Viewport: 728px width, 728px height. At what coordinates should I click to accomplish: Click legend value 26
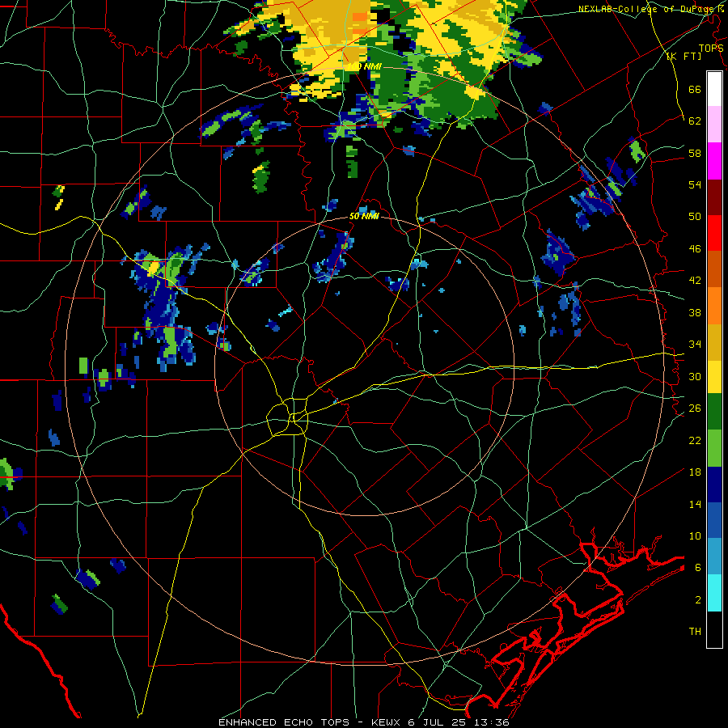tap(695, 408)
